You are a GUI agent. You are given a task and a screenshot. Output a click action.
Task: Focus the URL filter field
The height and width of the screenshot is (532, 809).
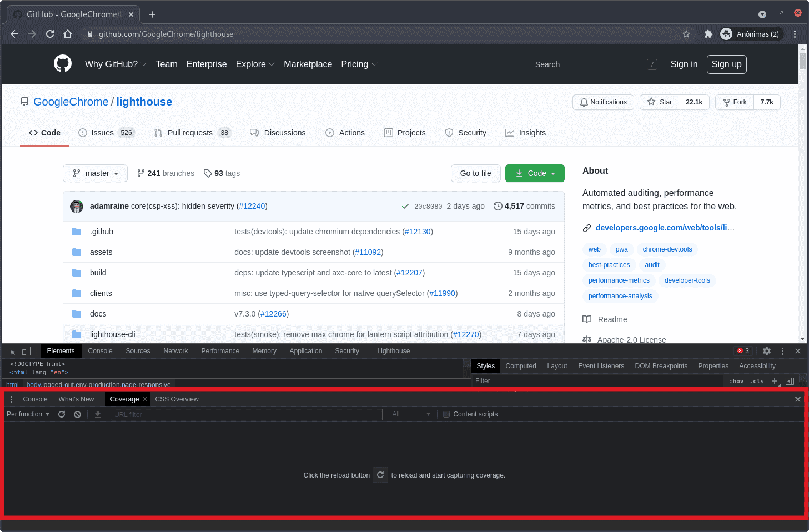(x=247, y=414)
